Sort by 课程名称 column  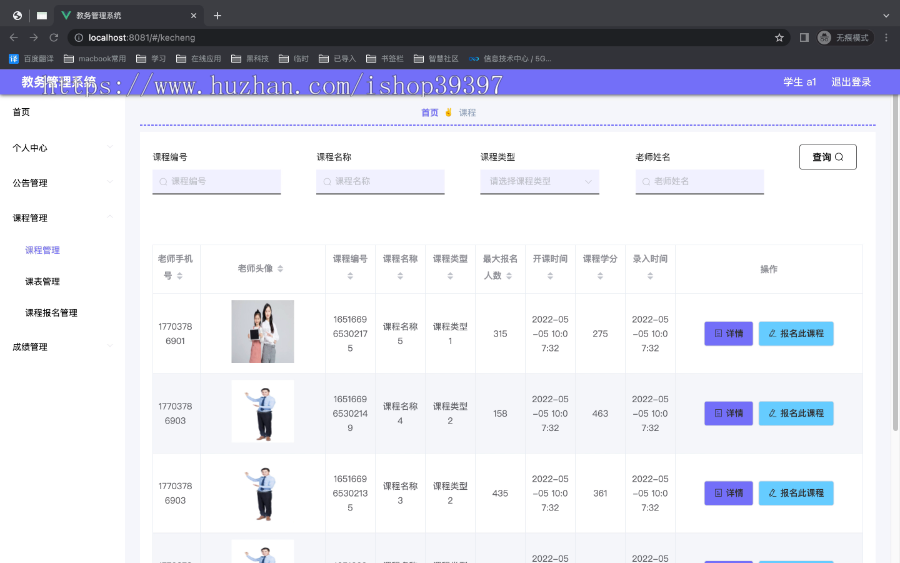(400, 276)
